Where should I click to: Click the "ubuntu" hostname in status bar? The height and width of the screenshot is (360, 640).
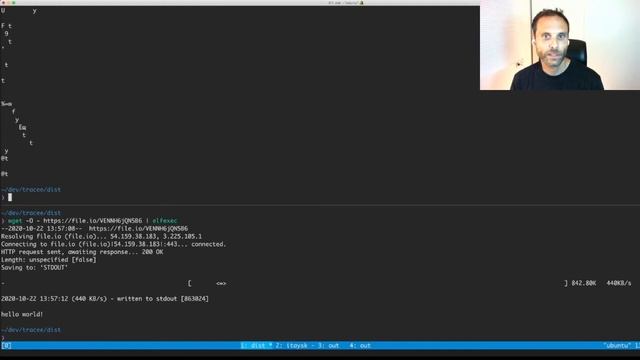(617, 345)
